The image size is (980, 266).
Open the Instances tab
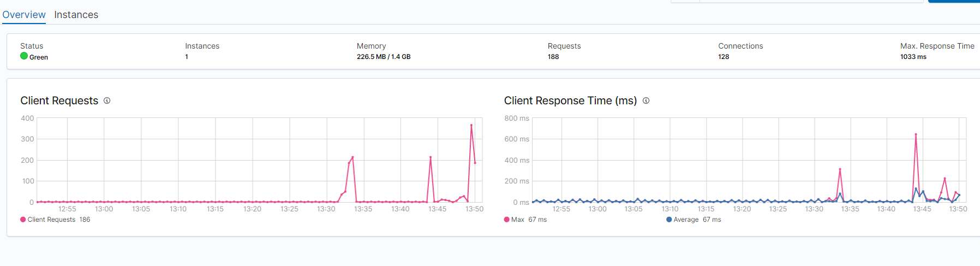click(76, 15)
